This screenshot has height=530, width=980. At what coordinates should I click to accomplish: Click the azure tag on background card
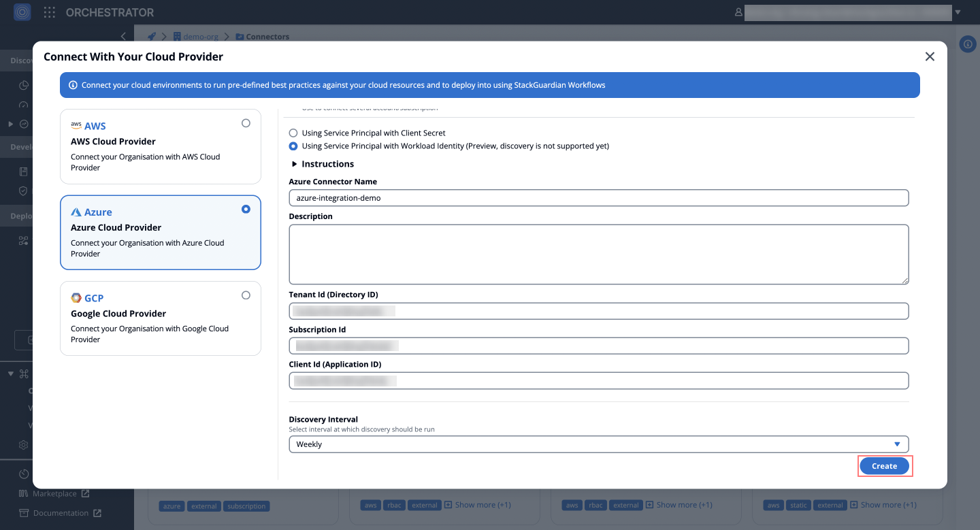click(172, 506)
